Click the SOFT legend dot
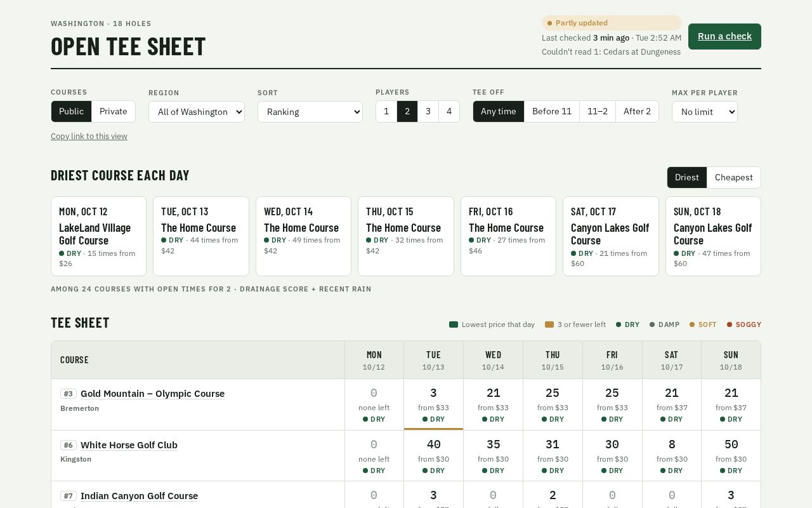This screenshot has width=812, height=508. tap(692, 324)
